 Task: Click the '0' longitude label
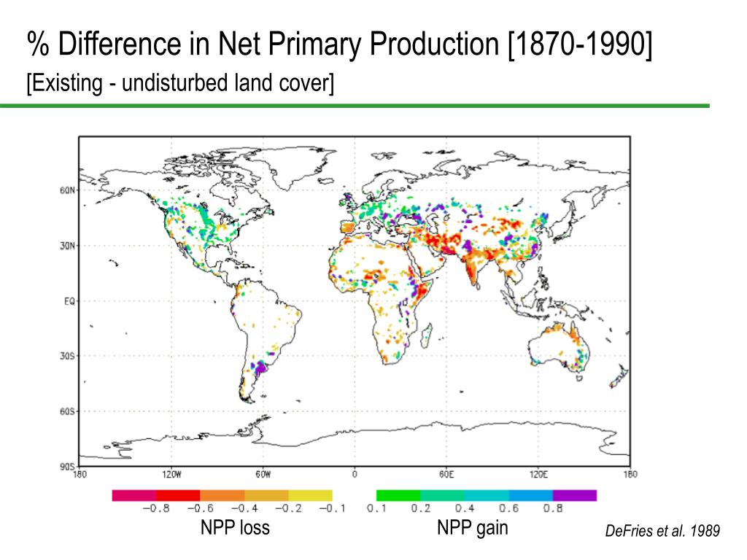click(355, 474)
